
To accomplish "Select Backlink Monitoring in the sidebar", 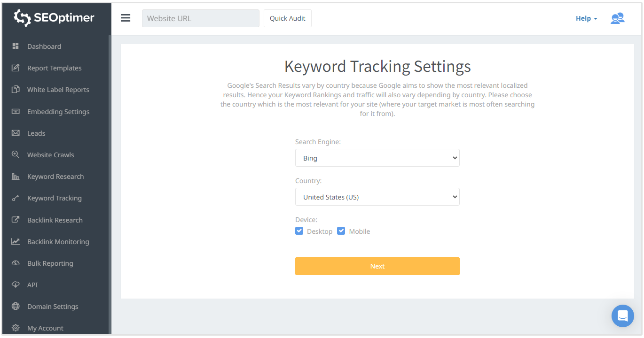I will [59, 241].
